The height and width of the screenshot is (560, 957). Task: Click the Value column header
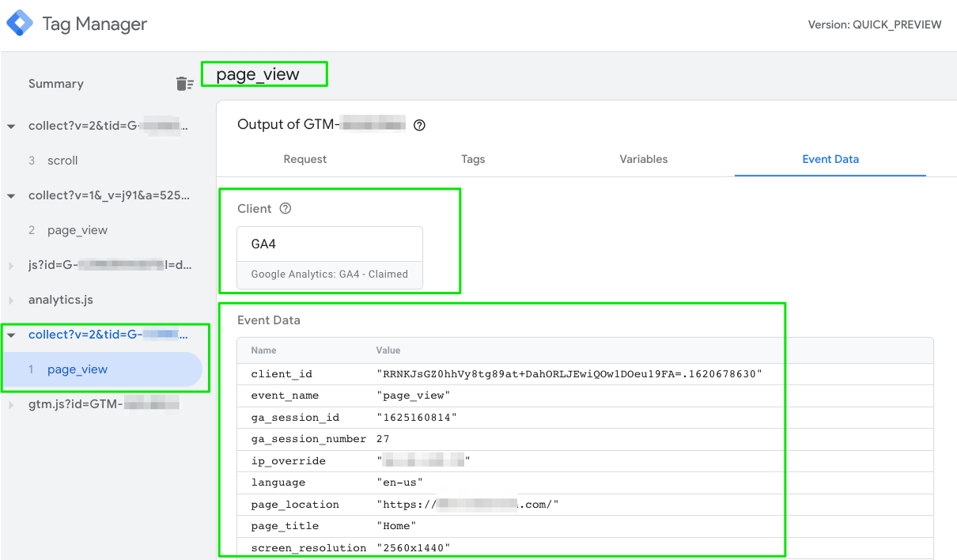click(x=388, y=350)
